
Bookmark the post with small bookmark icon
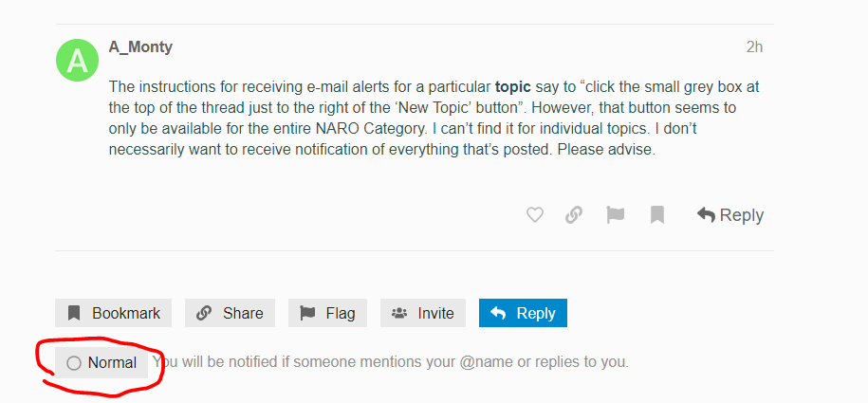pos(657,215)
